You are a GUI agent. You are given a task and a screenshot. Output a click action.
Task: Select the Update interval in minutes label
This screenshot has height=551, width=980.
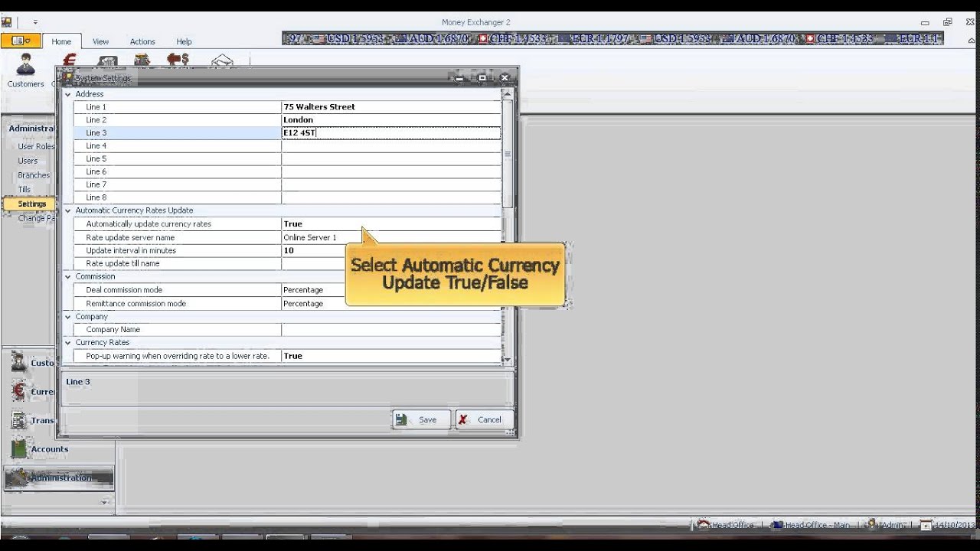click(x=131, y=250)
